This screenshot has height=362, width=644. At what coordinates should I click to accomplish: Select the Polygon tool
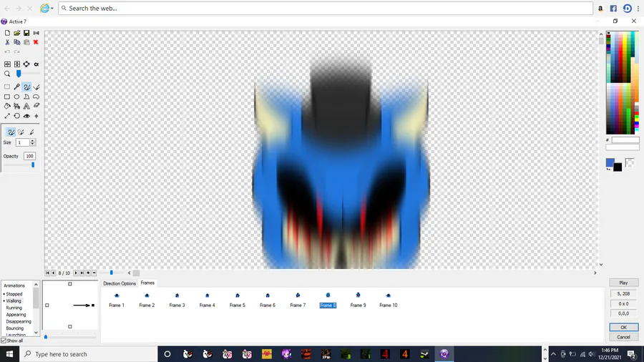tap(26, 97)
